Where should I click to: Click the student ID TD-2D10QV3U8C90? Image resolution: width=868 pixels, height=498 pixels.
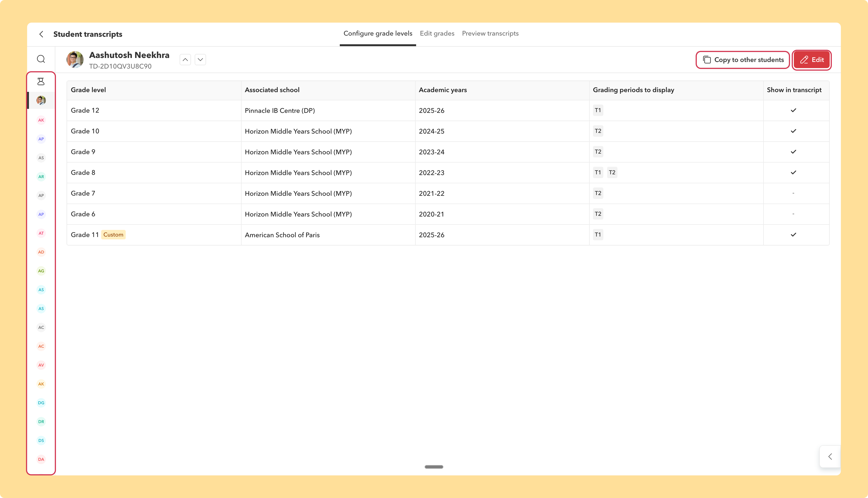(120, 66)
